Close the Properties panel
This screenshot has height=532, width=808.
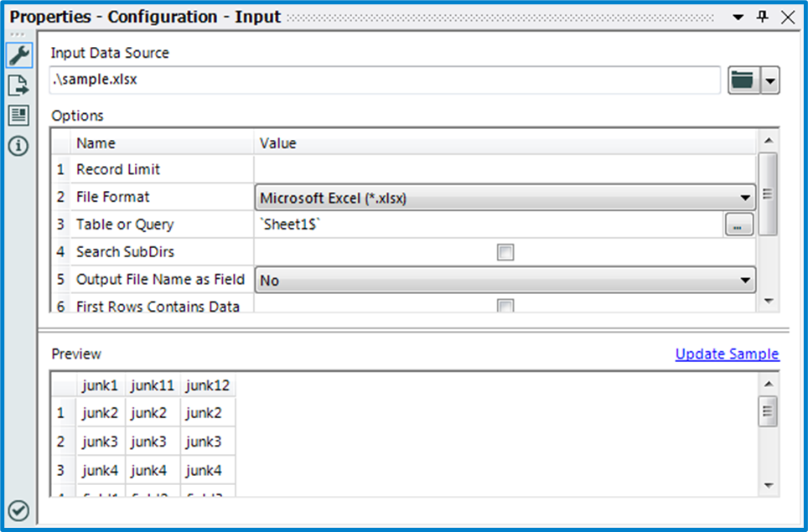pos(788,17)
